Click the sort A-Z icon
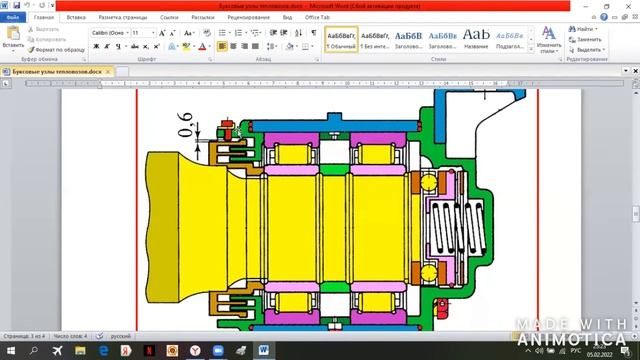640x360 pixels. click(298, 33)
